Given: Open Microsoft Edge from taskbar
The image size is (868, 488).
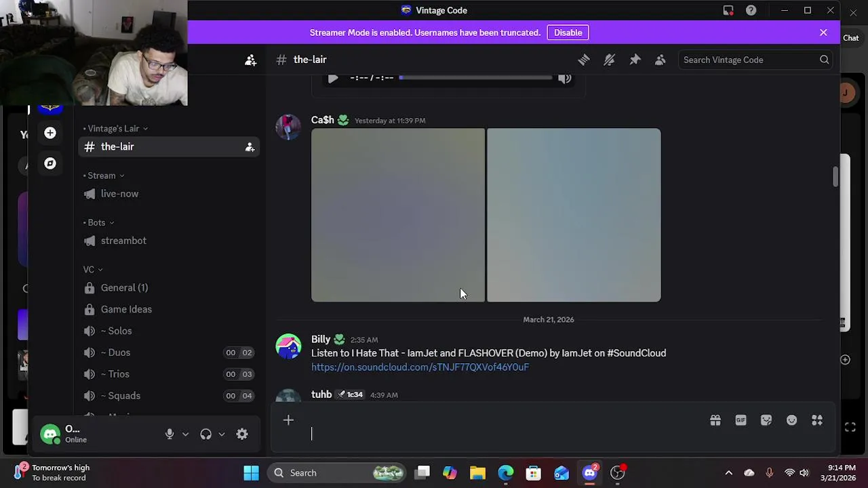Looking at the screenshot, I should pyautogui.click(x=505, y=473).
